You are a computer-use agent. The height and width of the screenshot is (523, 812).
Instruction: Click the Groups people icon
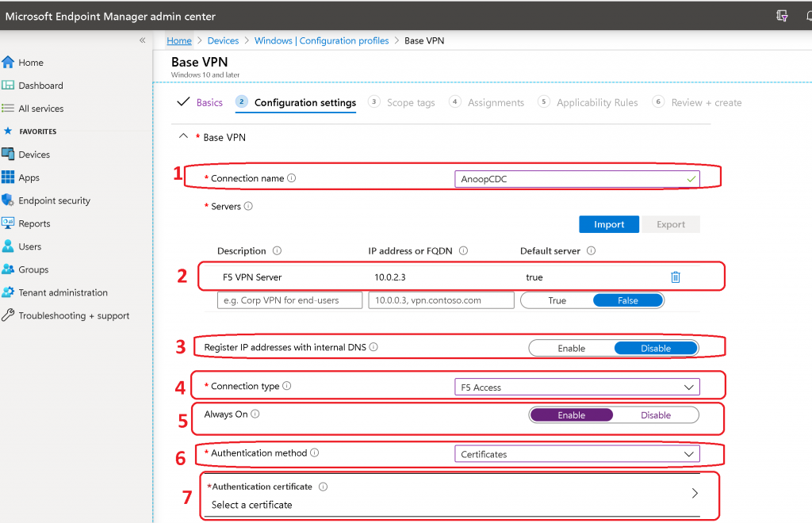pyautogui.click(x=8, y=269)
